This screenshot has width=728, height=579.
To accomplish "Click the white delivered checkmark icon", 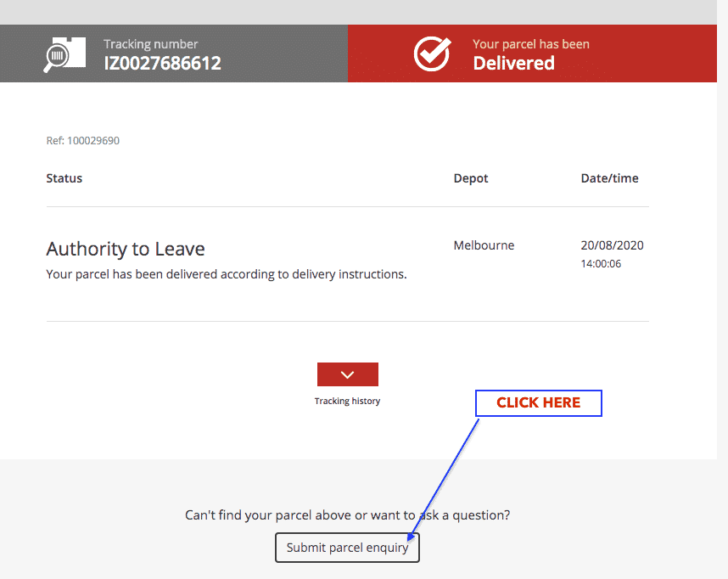I will 432,53.
